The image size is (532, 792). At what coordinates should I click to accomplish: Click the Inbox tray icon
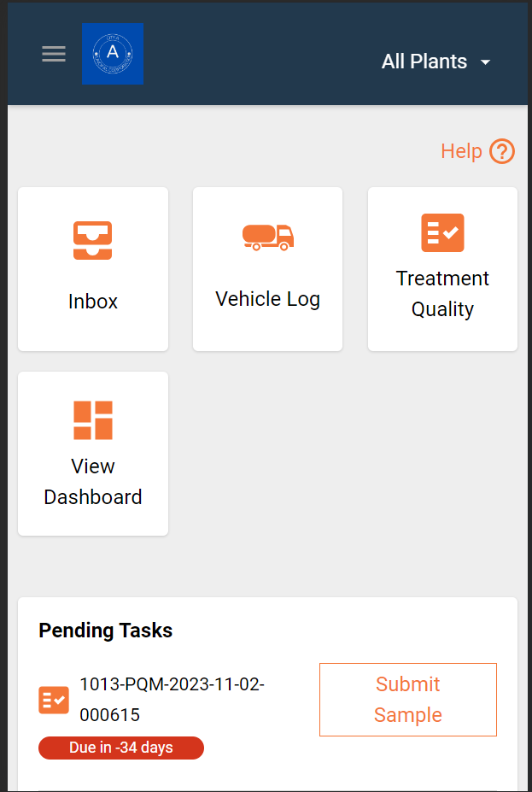(x=93, y=240)
